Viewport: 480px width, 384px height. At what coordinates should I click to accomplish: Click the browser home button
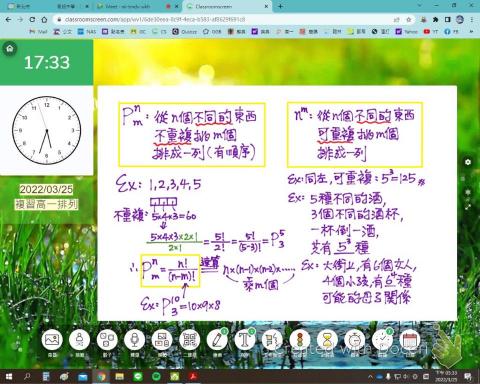pyautogui.click(x=44, y=20)
